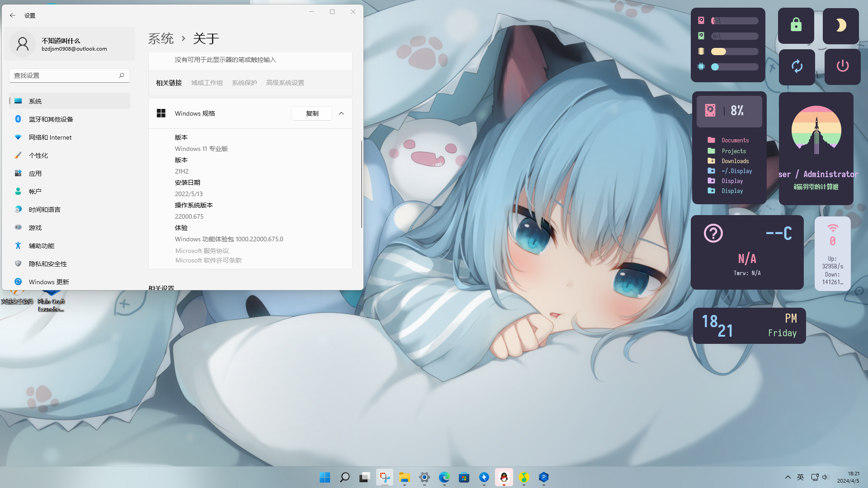This screenshot has height=488, width=868.
Task: Open Microsoft Store on taskbar
Action: 464,477
